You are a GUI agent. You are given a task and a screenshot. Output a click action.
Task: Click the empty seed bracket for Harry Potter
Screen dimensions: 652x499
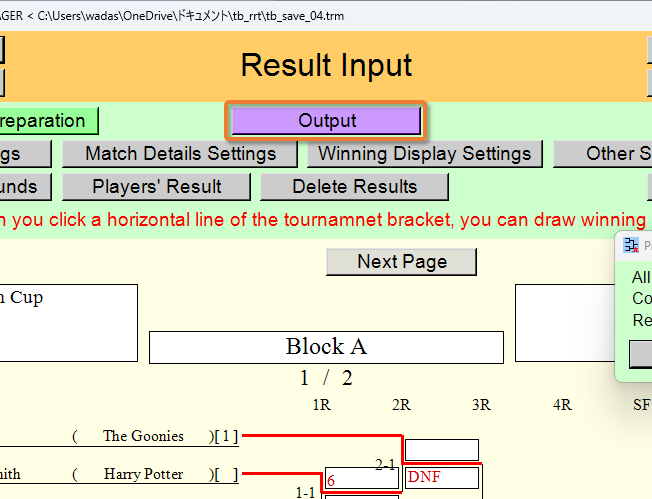(x=226, y=474)
